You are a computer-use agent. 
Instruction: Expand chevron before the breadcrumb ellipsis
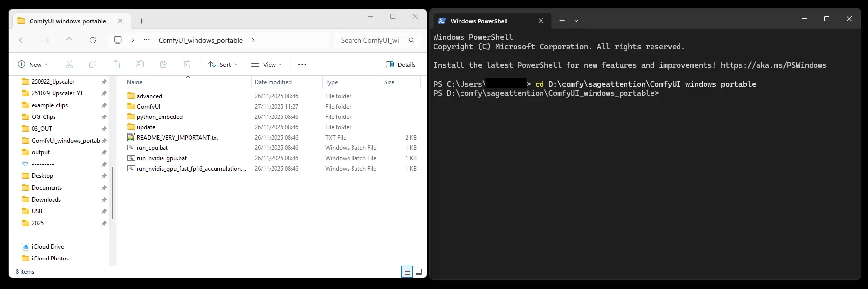coord(133,40)
